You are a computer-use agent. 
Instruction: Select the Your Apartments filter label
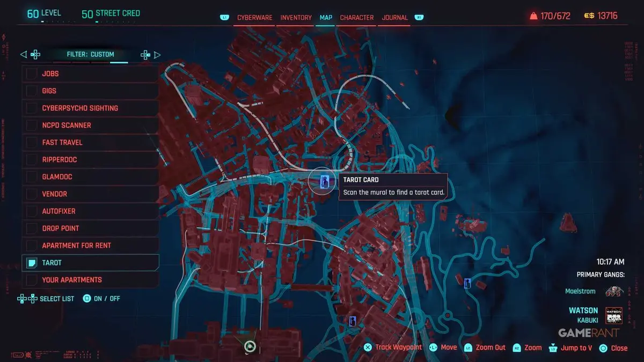(x=72, y=279)
